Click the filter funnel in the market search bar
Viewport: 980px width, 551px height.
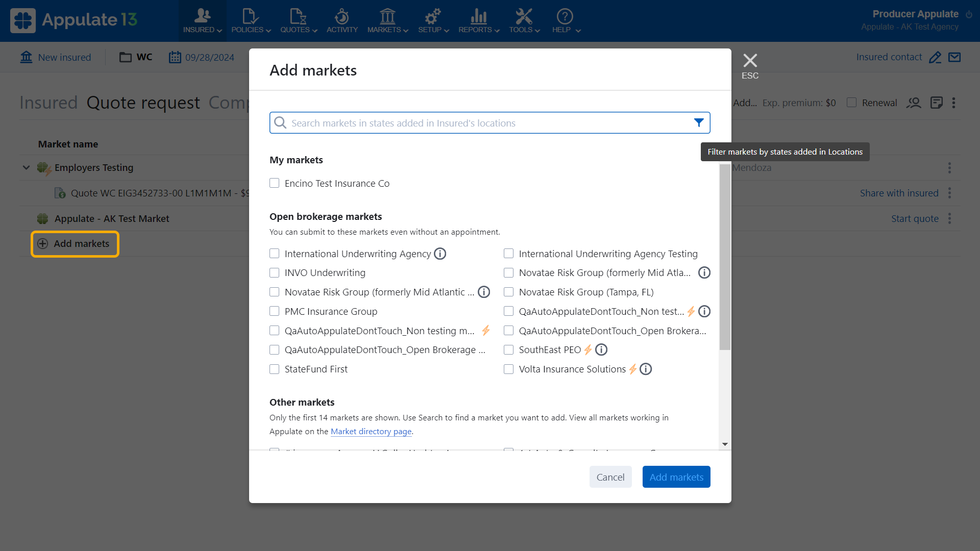[698, 122]
